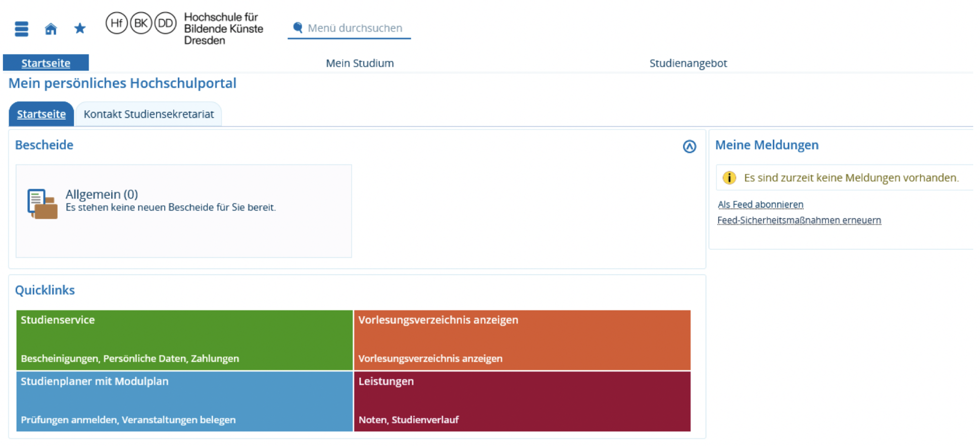Open the hamburger main menu
Screen dimensions: 980x446
(x=21, y=29)
